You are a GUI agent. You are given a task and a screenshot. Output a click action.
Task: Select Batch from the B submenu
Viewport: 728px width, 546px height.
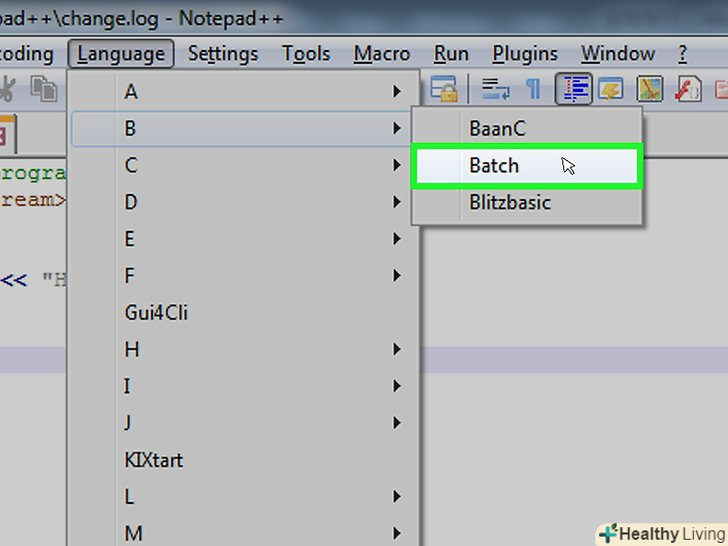(x=527, y=166)
